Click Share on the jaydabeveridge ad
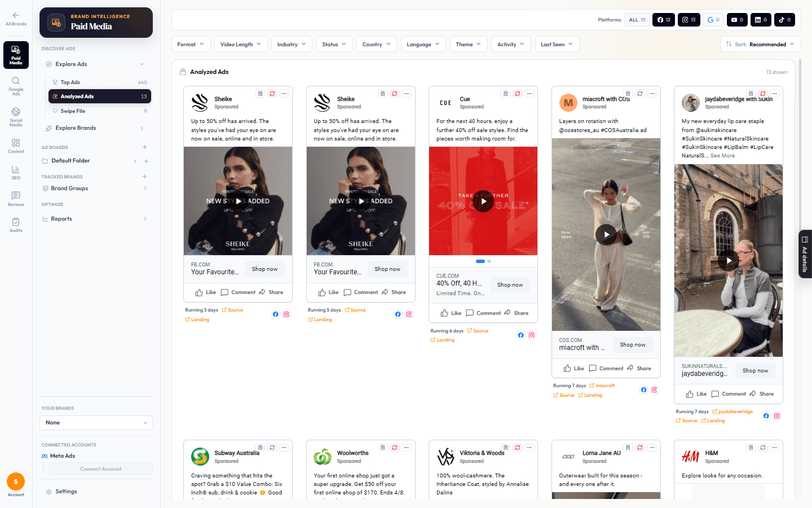The height and width of the screenshot is (508, 812). 761,394
